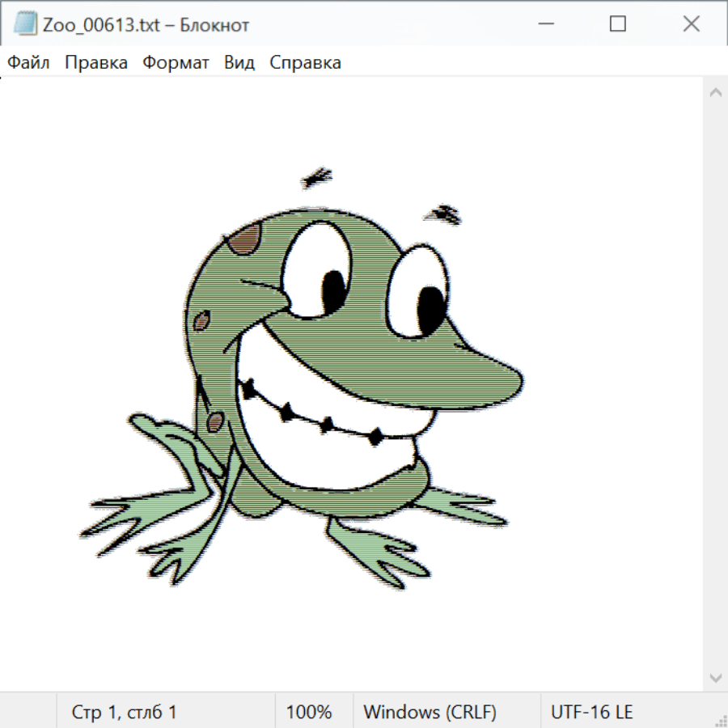Image resolution: width=728 pixels, height=728 pixels.
Task: Click the fly above the frog's right eye
Action: point(444,214)
